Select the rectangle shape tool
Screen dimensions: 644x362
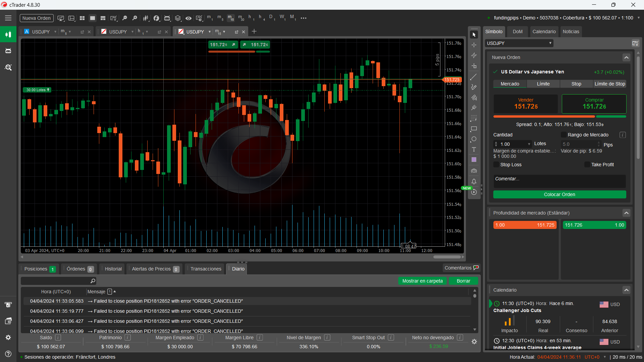pos(474,129)
